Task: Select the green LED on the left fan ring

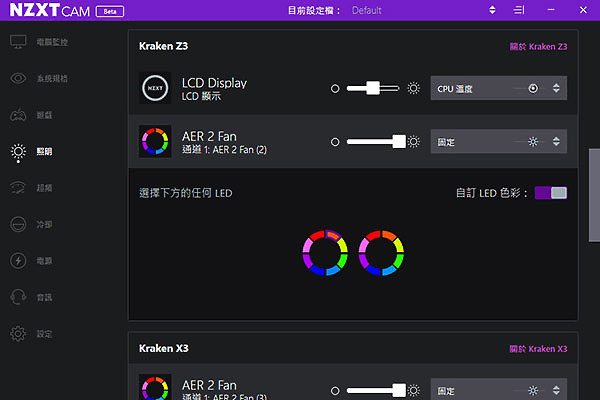Action: pos(342,261)
